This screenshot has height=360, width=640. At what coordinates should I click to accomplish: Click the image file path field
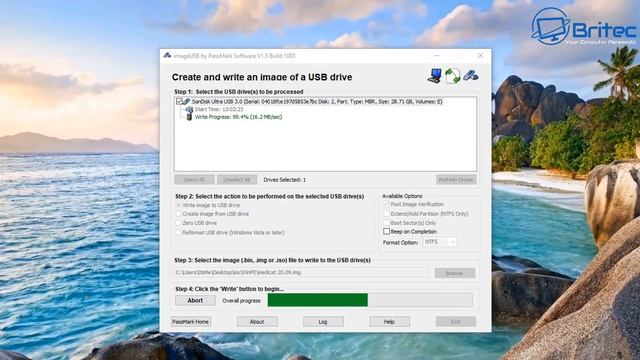(301, 273)
